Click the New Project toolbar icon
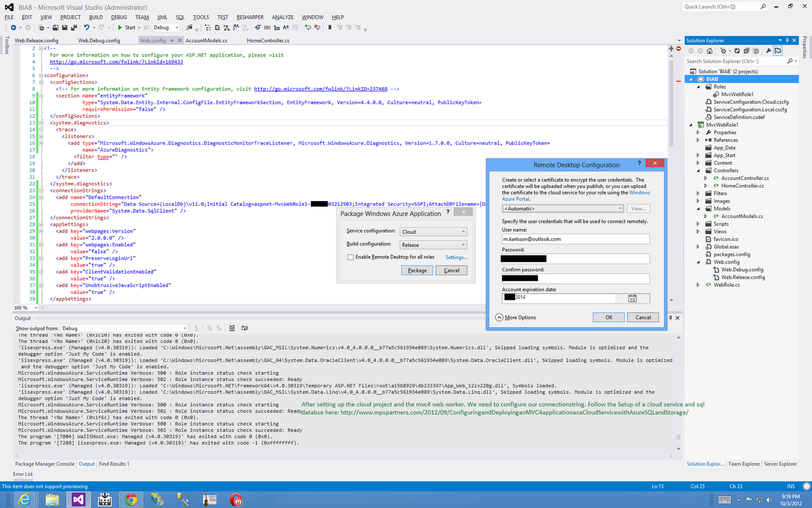 click(42, 27)
